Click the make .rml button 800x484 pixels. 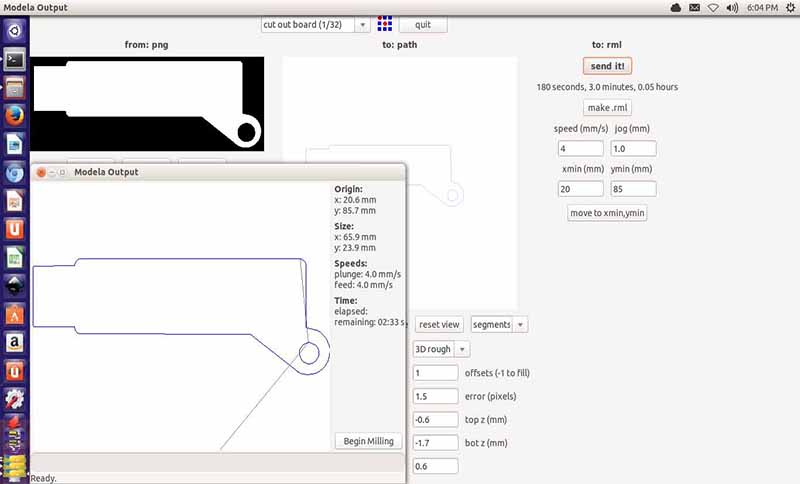(x=607, y=108)
